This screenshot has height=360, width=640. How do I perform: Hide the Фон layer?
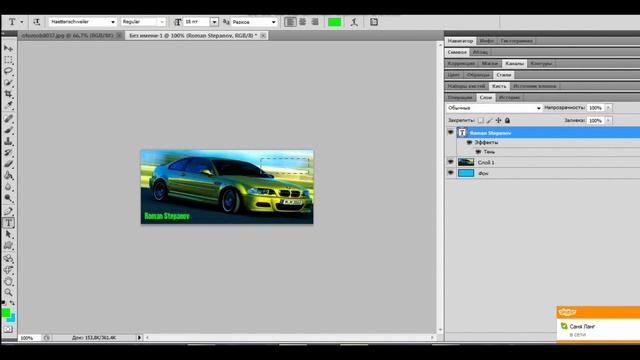pos(451,173)
